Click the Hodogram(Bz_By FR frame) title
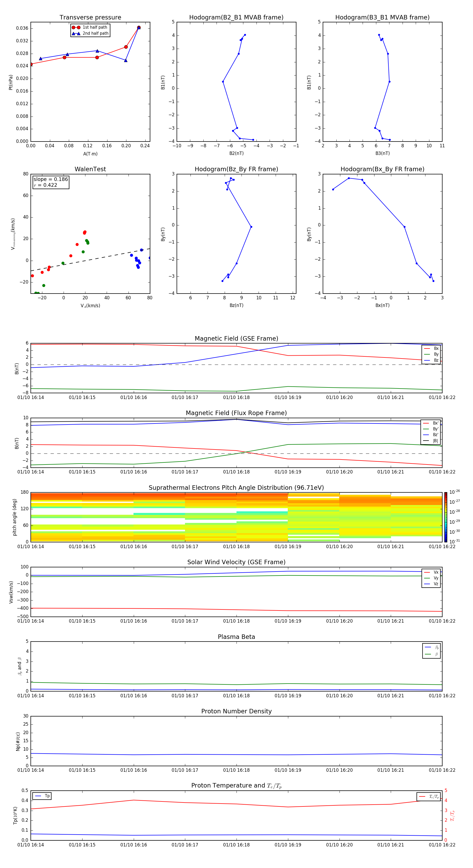This screenshot has height=868, width=473. 236,169
